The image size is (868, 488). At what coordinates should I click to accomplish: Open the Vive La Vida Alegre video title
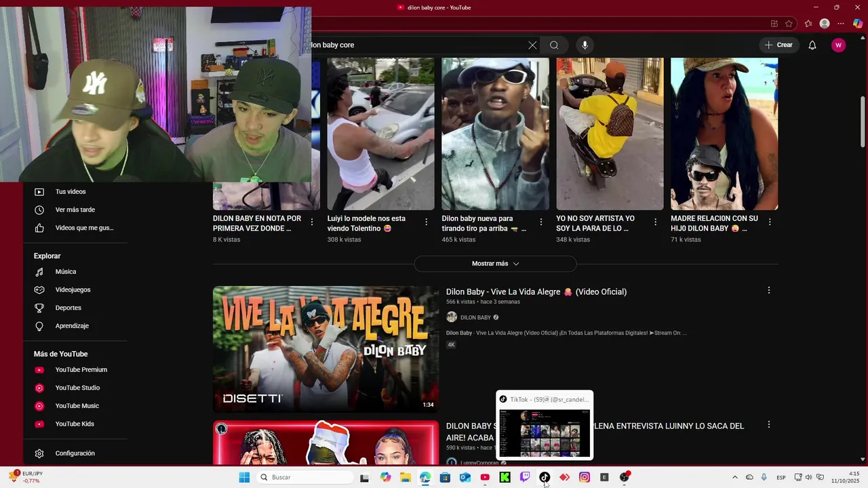coord(536,292)
